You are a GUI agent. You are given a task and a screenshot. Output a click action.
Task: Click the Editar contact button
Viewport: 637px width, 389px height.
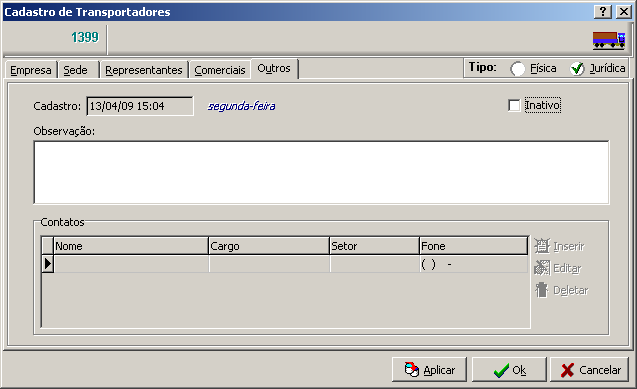click(x=558, y=268)
